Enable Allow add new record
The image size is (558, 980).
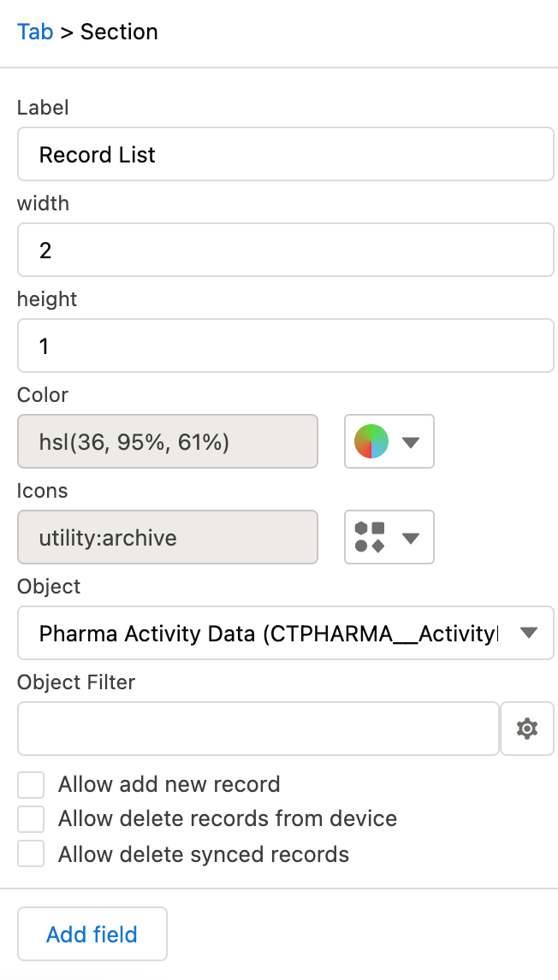[x=31, y=785]
